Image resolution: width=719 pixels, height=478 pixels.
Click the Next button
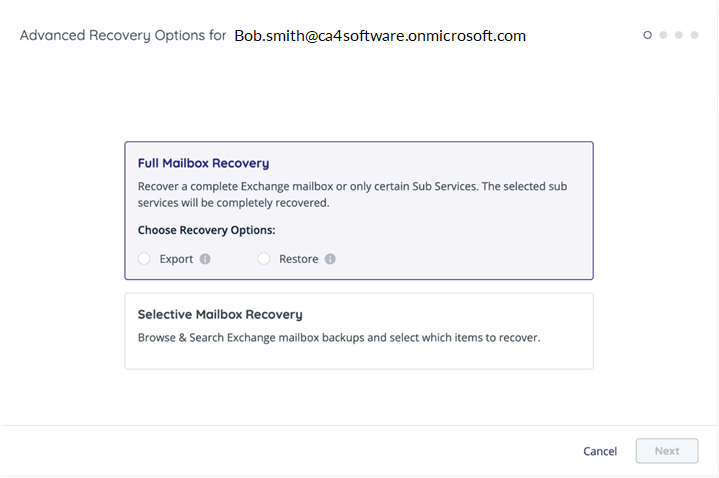667,451
